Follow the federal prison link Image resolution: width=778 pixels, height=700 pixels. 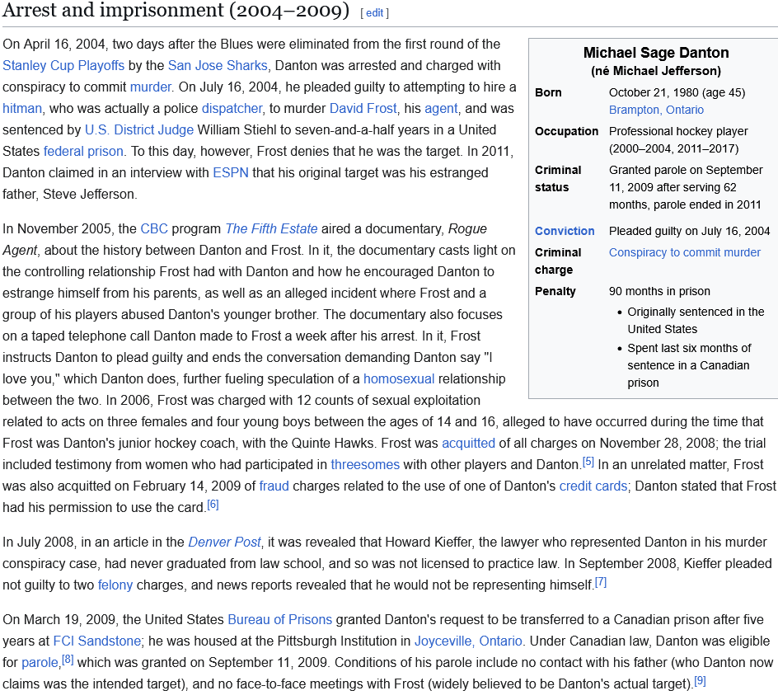pos(83,151)
